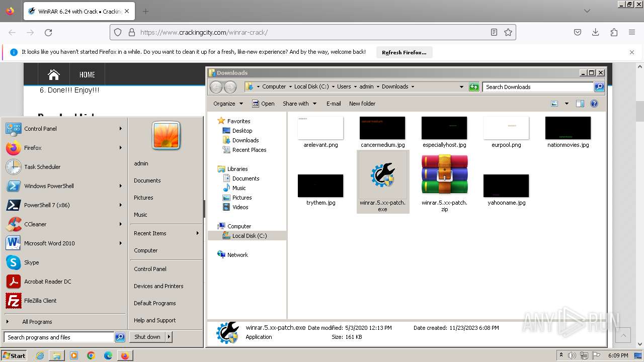
Task: Click the Refresh Firefox… button
Action: (x=404, y=52)
